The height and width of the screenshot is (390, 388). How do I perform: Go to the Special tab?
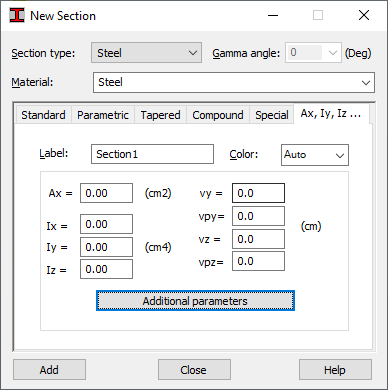click(x=272, y=115)
